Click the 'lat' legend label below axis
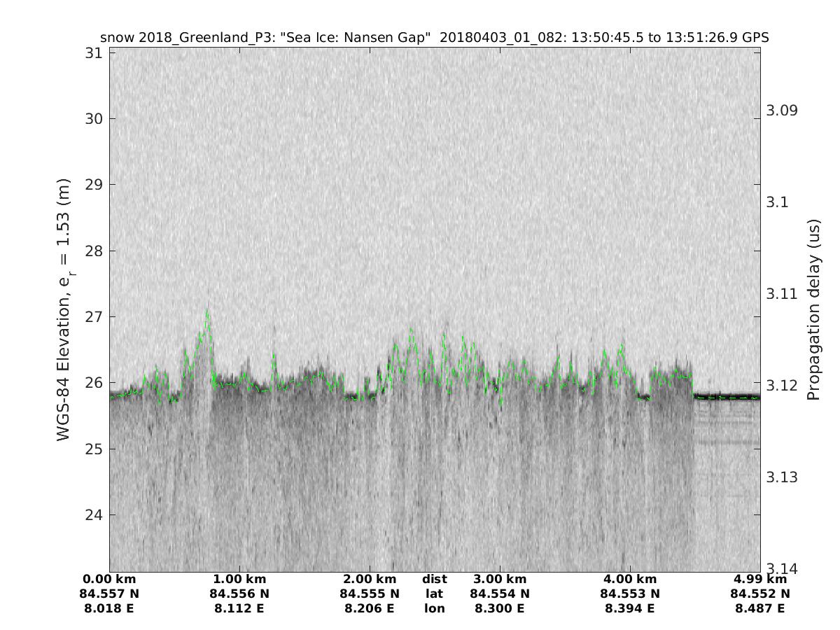Screen dimensions: 840x630 point(434,594)
